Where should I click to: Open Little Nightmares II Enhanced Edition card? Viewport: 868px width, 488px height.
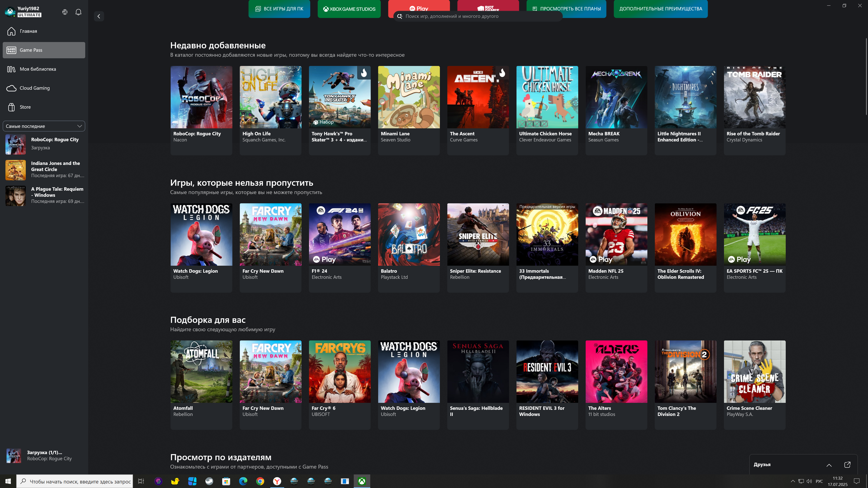coord(685,110)
